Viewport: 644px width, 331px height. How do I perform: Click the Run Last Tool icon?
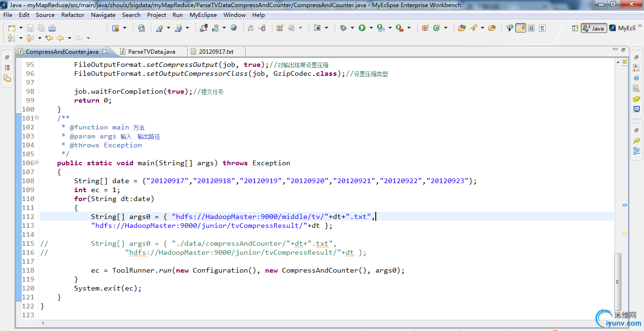click(x=380, y=28)
